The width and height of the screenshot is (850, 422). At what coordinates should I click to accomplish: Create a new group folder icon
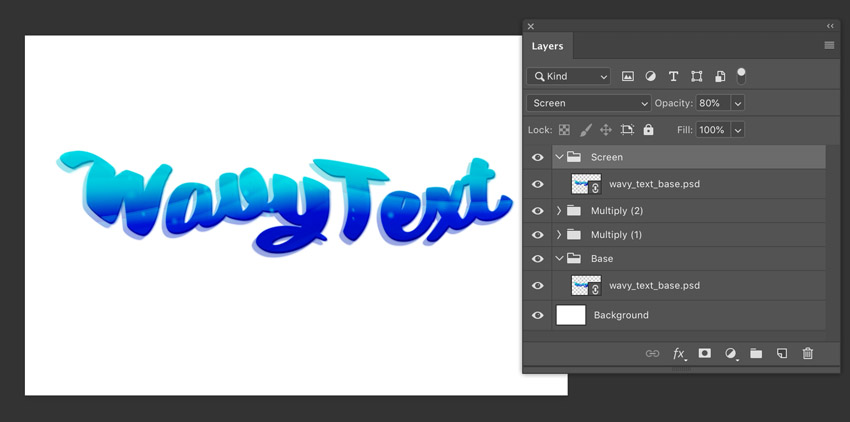click(x=756, y=354)
